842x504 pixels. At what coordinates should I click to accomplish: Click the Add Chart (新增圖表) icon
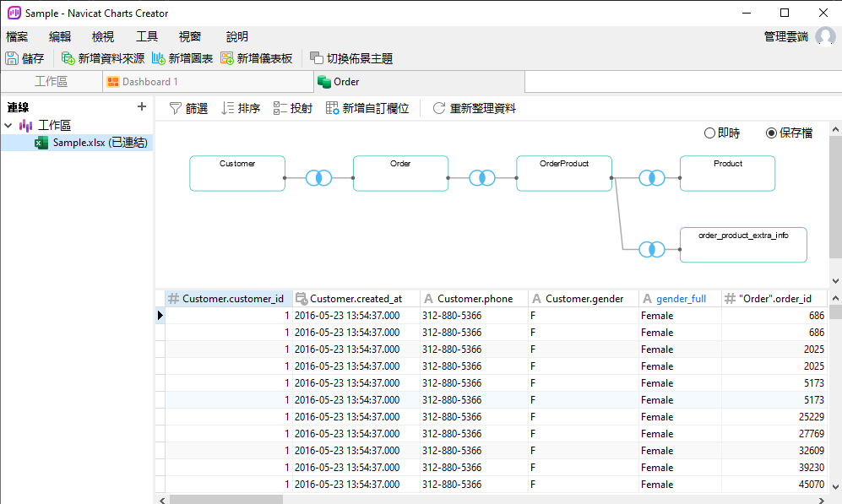click(x=159, y=58)
